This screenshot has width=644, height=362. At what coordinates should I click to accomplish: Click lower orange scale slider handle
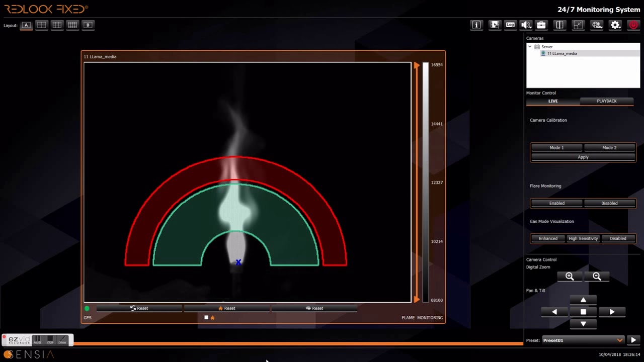[x=417, y=300]
